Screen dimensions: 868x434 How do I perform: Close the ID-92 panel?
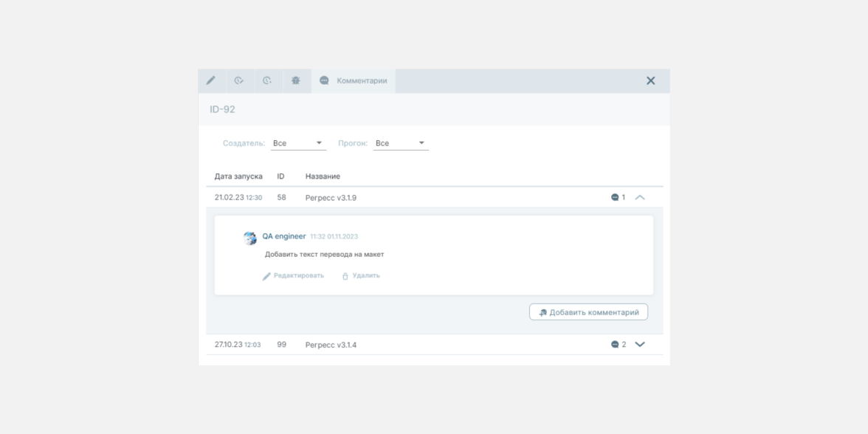coord(650,81)
